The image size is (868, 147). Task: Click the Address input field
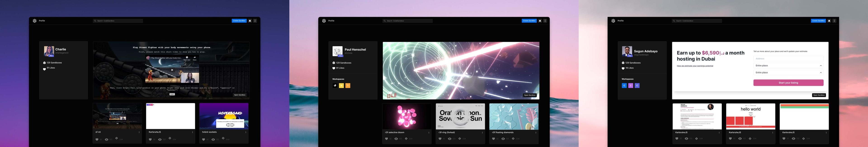[x=788, y=58]
